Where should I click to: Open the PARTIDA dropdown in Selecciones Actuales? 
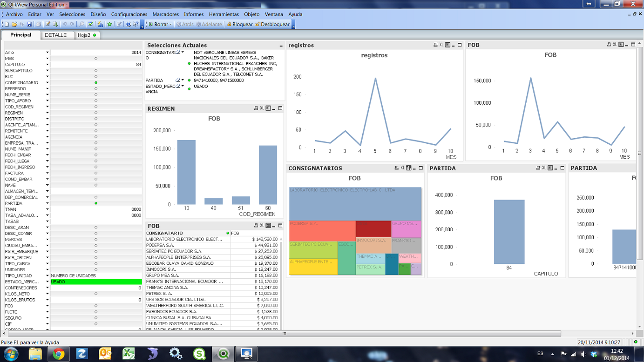183,80
